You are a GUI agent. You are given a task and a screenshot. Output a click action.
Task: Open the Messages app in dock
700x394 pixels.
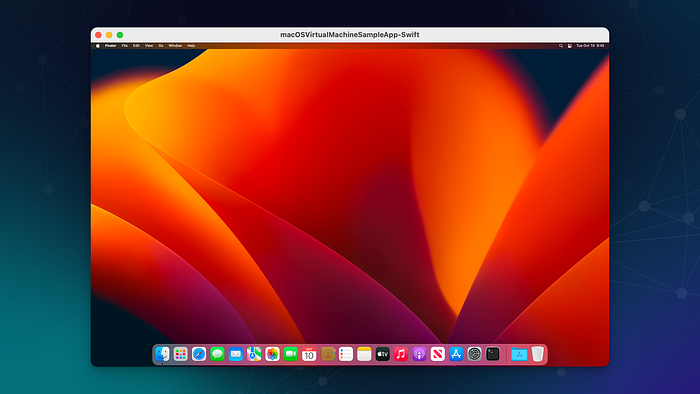(217, 354)
